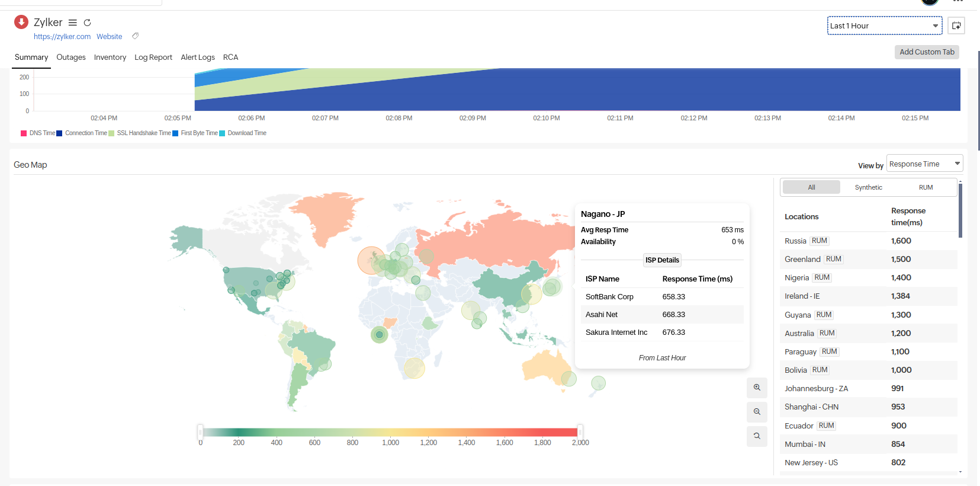
Task: Click the refresh icon next to Zylker
Action: 87,23
